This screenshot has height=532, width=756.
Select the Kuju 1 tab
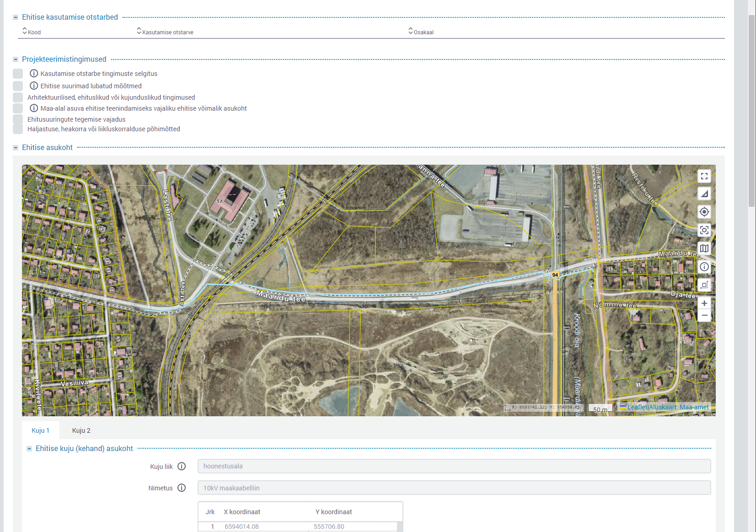tap(40, 430)
